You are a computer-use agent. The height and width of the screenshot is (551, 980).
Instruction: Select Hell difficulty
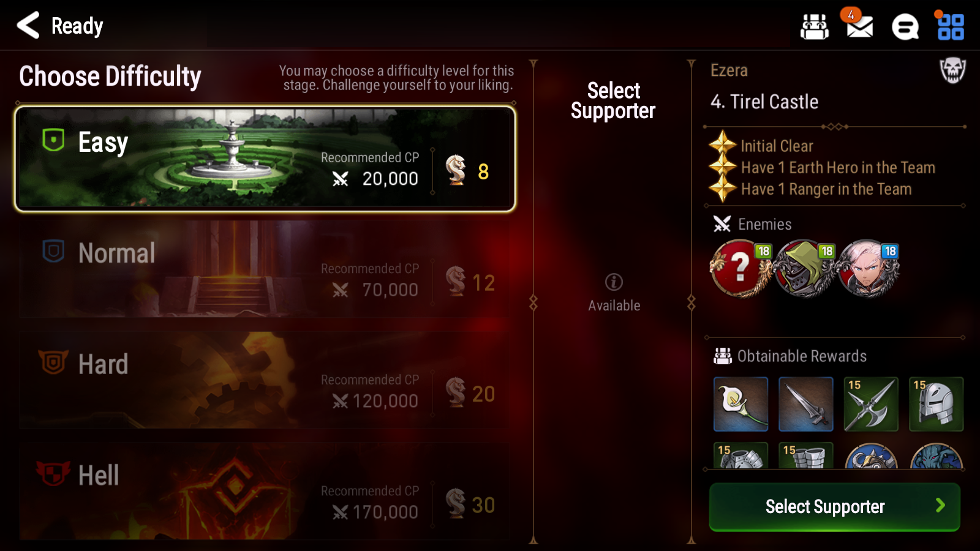point(265,491)
